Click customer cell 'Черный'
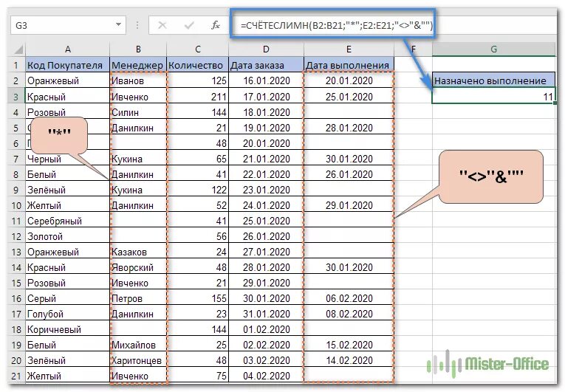Viewport: 565px width, 392px height. [x=67, y=159]
